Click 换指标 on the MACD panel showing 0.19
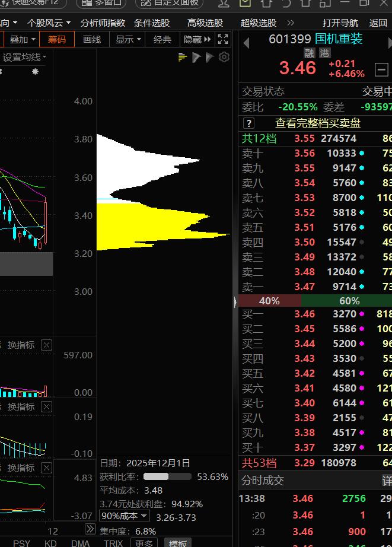392x547 pixels. click(21, 407)
